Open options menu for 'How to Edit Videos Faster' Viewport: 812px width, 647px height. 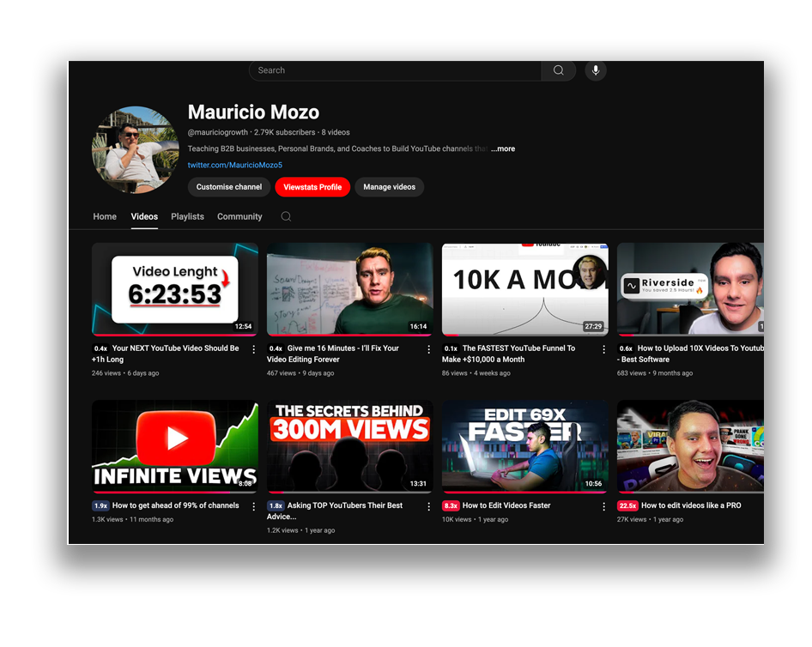[x=603, y=507]
